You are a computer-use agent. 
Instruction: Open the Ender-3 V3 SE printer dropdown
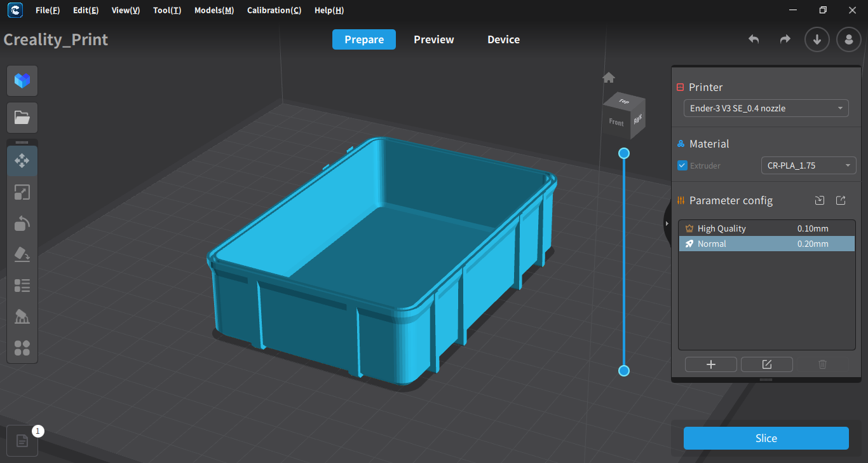766,108
